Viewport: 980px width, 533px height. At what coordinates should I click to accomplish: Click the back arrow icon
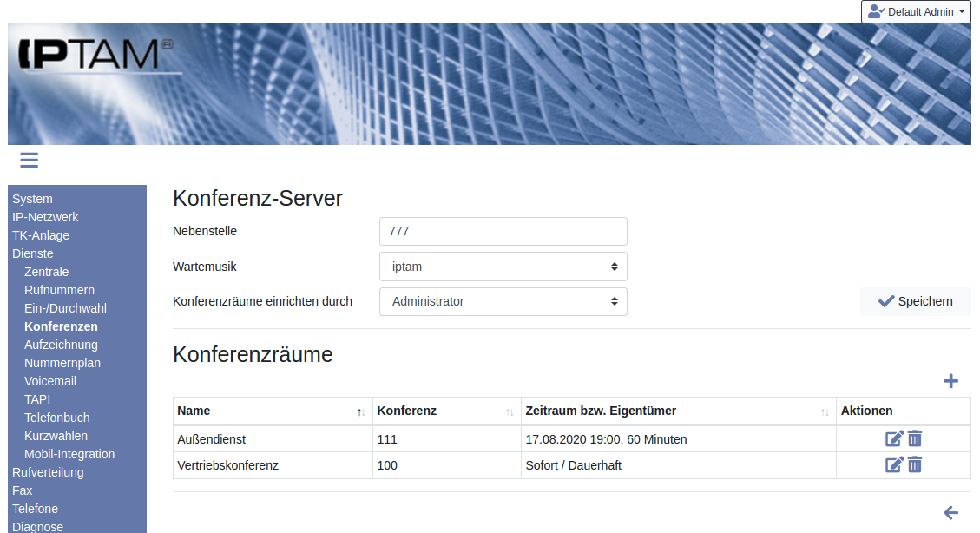click(x=950, y=513)
